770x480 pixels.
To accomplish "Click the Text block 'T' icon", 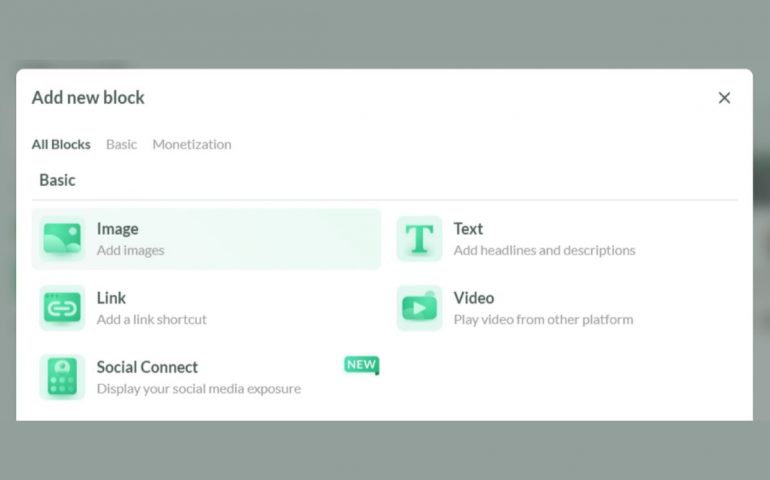I will tap(419, 239).
